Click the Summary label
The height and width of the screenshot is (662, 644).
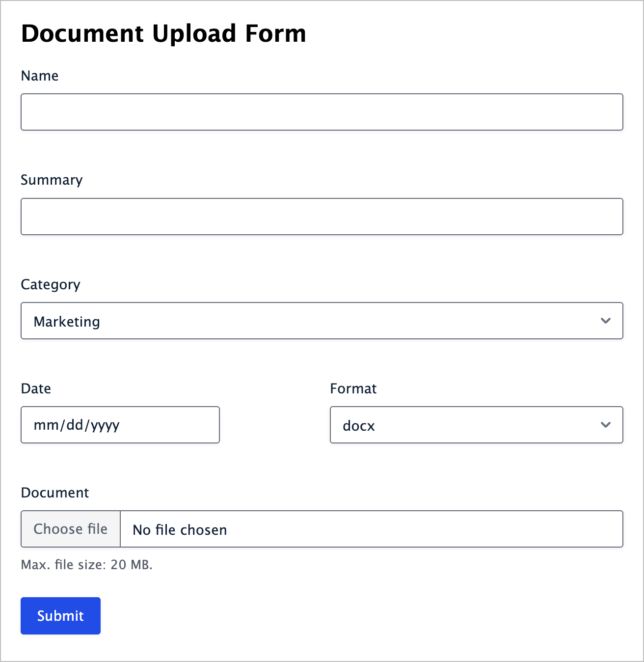pos(52,180)
